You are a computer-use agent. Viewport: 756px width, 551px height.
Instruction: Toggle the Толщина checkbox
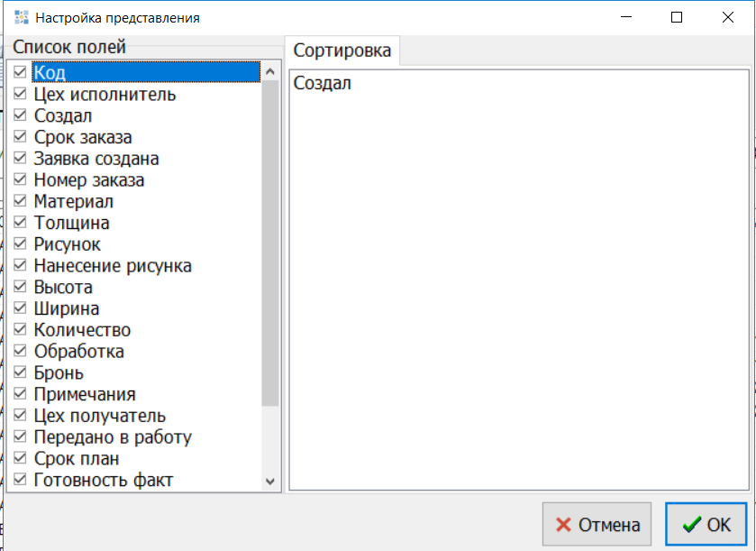point(21,223)
